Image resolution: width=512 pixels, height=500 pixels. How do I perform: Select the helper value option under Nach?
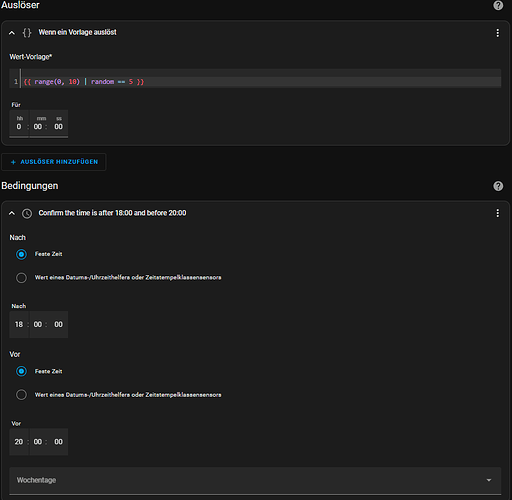point(21,278)
